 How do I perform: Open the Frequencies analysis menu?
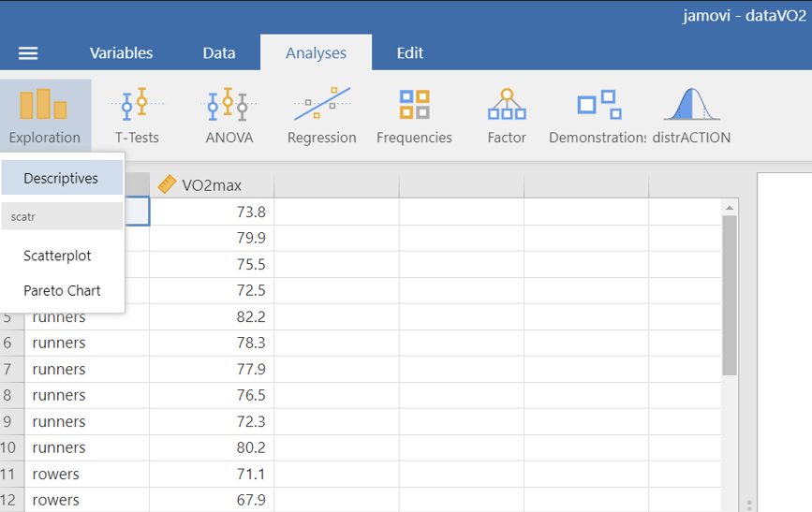point(414,115)
